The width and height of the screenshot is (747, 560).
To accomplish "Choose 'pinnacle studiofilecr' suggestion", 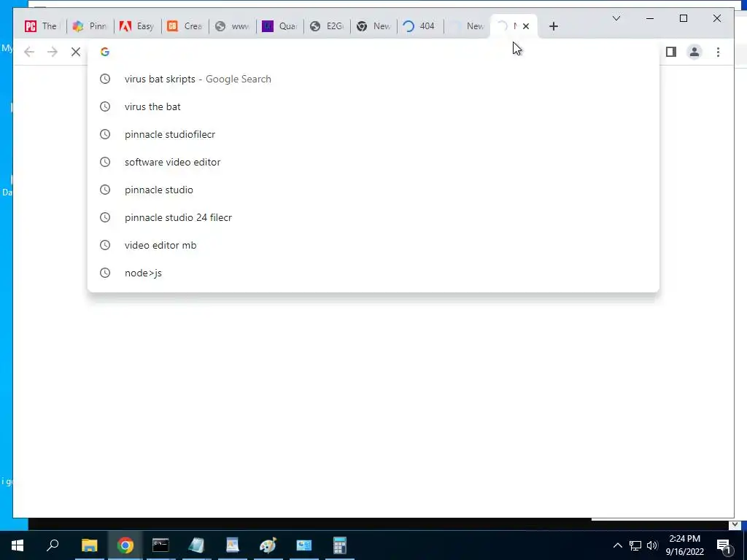I will 373,134.
